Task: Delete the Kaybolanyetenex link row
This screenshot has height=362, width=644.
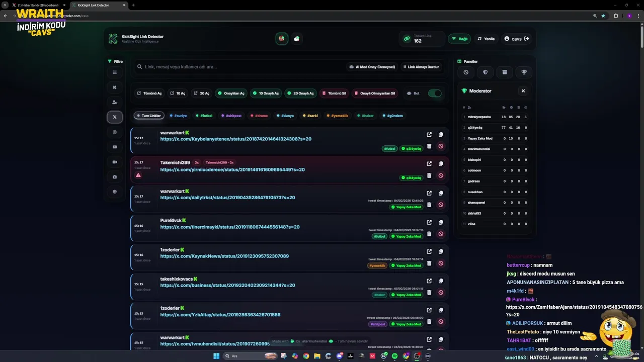Action: pos(429,146)
